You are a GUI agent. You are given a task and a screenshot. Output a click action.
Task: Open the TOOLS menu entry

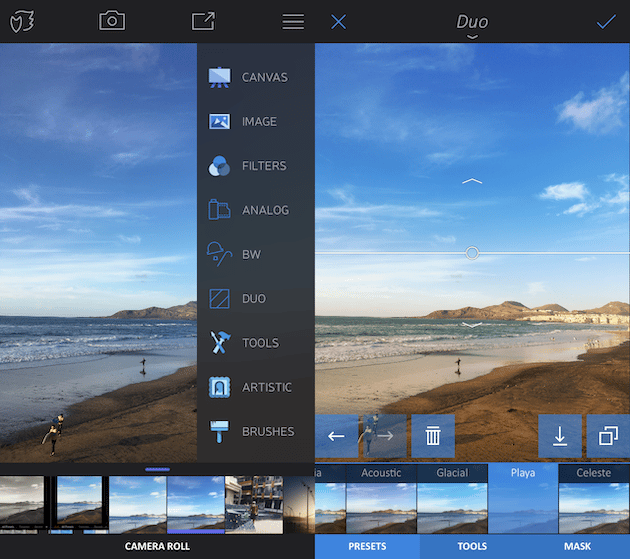tap(260, 343)
